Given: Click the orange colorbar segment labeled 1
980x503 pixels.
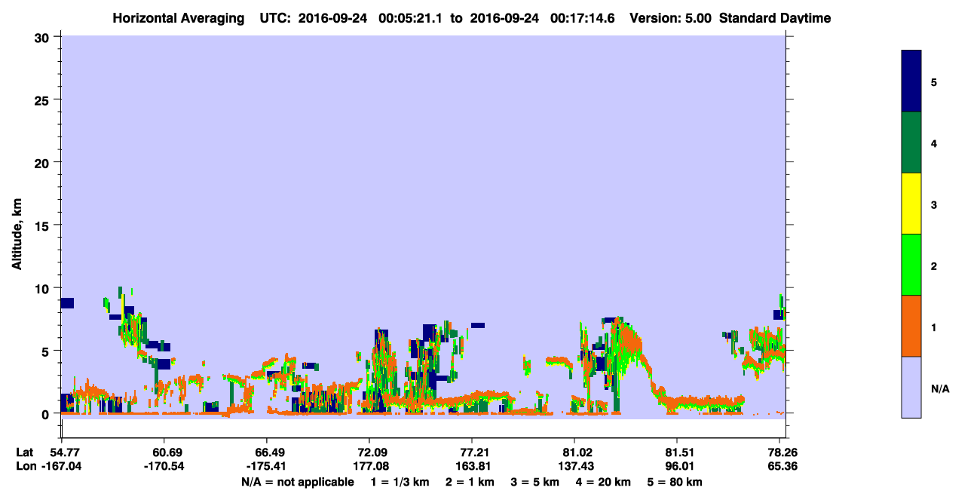Looking at the screenshot, I should click(911, 326).
